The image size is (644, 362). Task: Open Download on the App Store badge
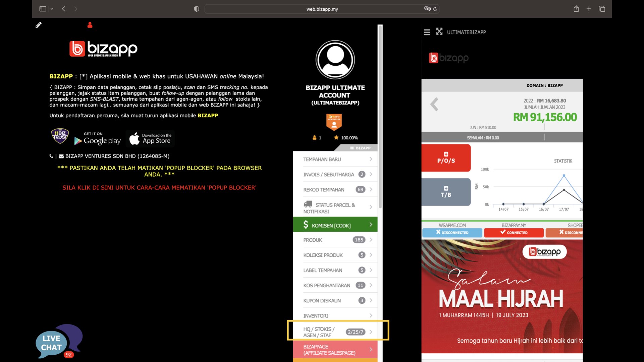coord(150,138)
